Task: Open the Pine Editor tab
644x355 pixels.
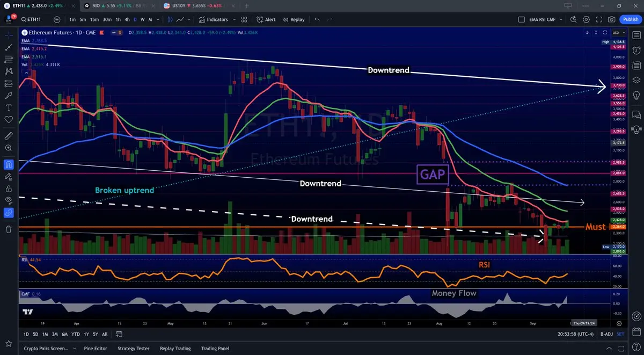Action: (96, 349)
